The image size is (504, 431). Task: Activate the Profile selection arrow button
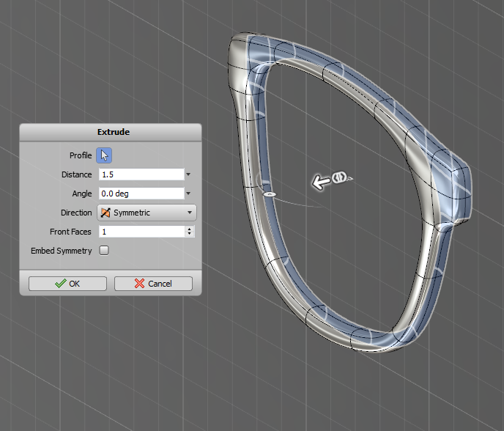click(x=104, y=155)
